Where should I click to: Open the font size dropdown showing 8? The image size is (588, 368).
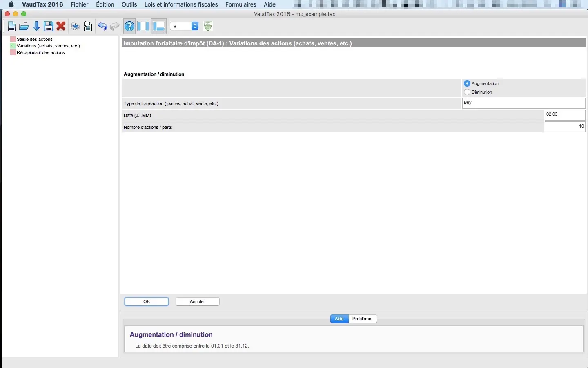pyautogui.click(x=184, y=26)
